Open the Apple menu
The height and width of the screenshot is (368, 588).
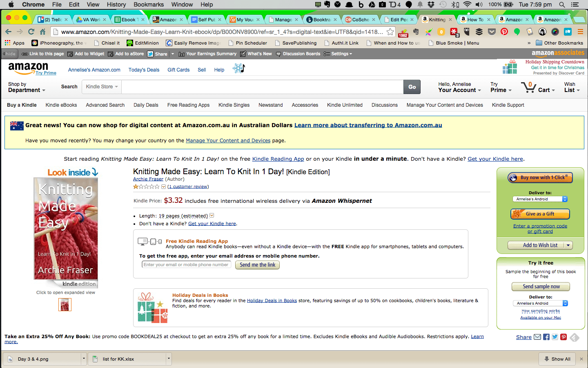tap(11, 4)
